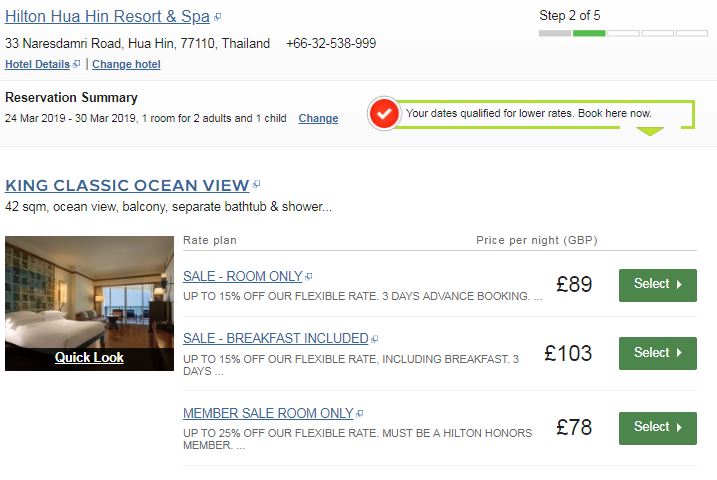Viewport: 717px width, 480px height.
Task: Open the Sale - Room Only rate plan
Action: [242, 277]
